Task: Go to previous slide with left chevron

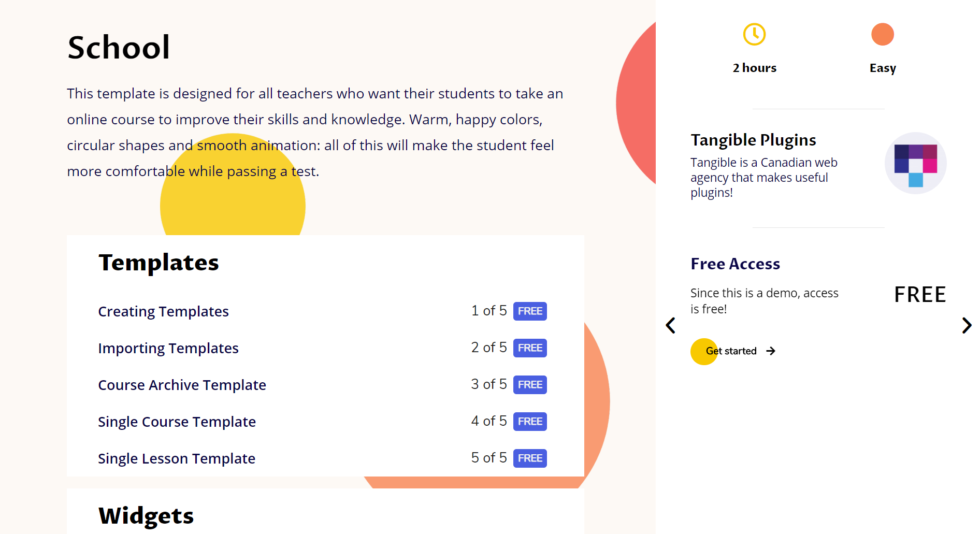Action: (x=670, y=325)
